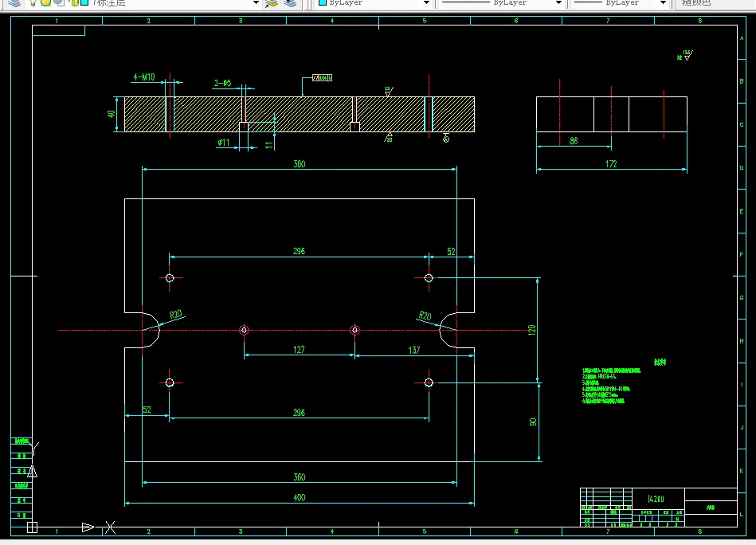The height and width of the screenshot is (545, 756).
Task: Pick the left magenta ø5 center hole
Action: [244, 330]
